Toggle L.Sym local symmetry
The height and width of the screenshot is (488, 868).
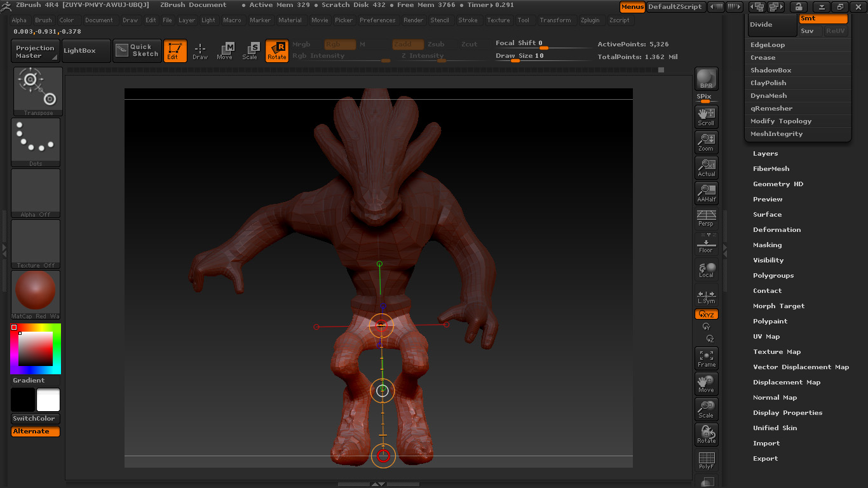(x=706, y=295)
